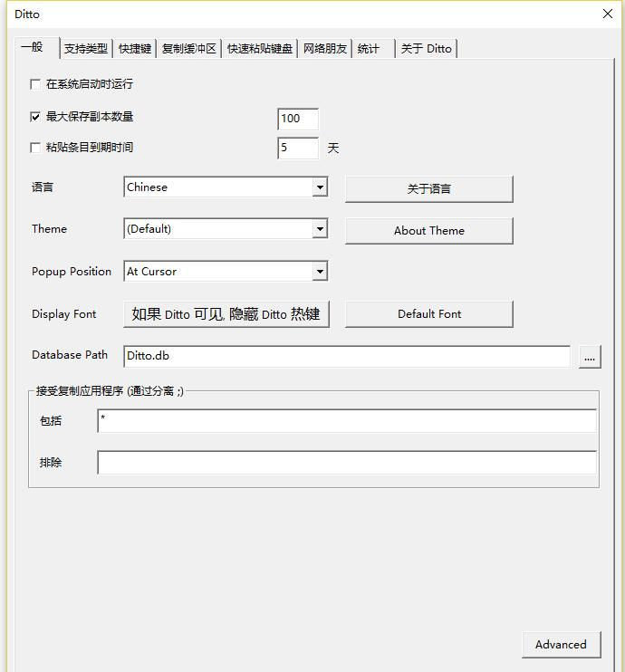Click the 包括 applications input field

[x=347, y=421]
